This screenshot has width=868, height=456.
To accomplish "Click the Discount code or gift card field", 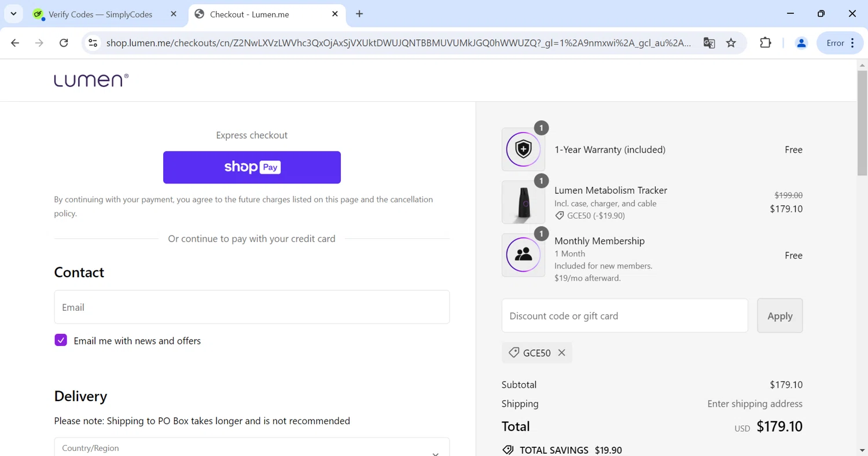I will pyautogui.click(x=624, y=316).
